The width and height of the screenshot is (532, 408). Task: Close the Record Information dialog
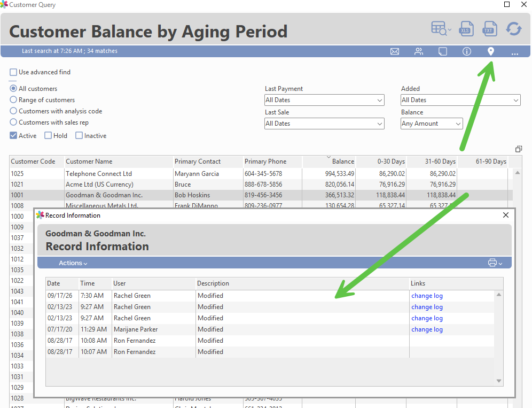(505, 215)
